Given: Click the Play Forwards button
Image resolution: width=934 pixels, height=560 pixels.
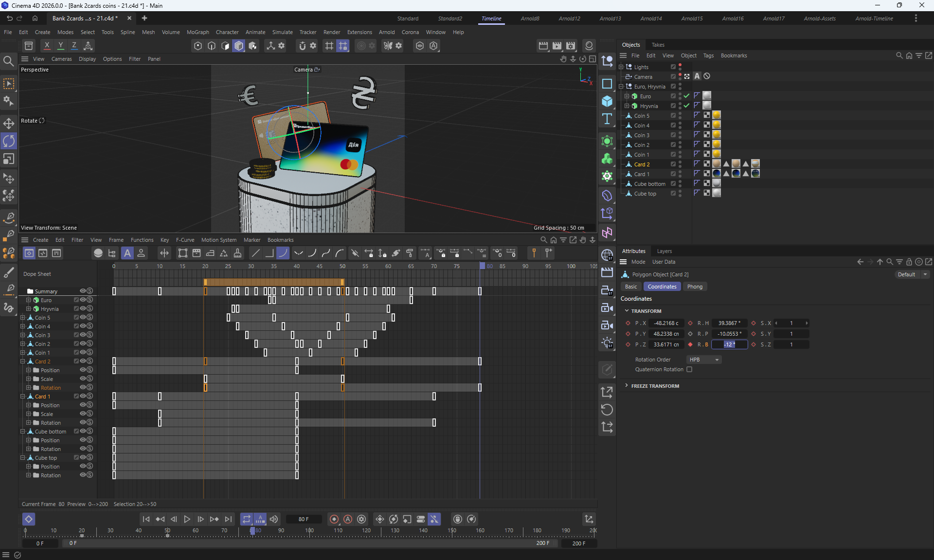Looking at the screenshot, I should pos(187,519).
